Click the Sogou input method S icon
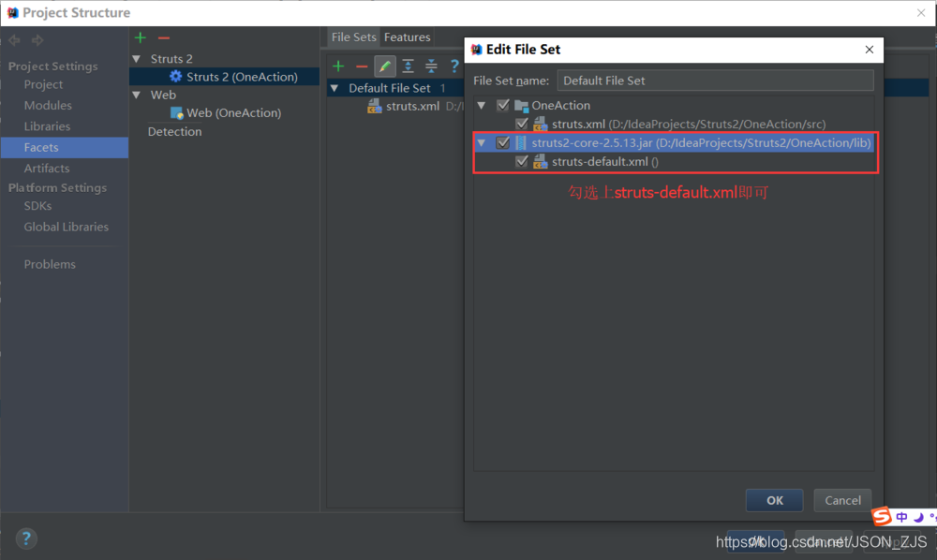937x560 pixels. point(882,516)
